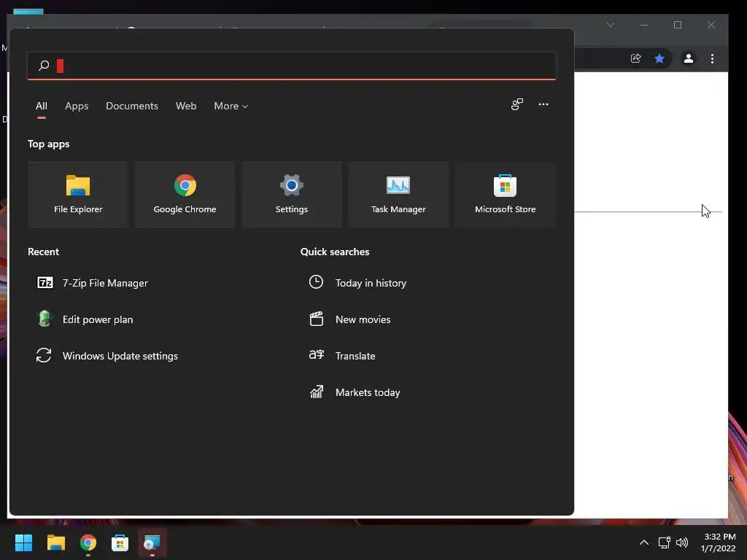This screenshot has height=560, width=747.
Task: Show hidden tray icons chevron
Action: coord(643,542)
